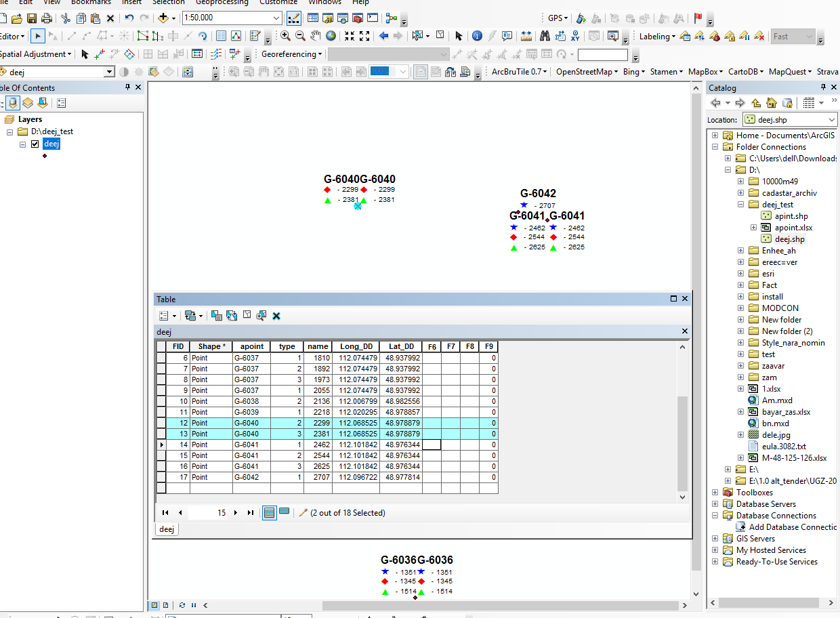Toggle Show selected records button in Table
This screenshot has height=618, width=840.
coord(285,512)
